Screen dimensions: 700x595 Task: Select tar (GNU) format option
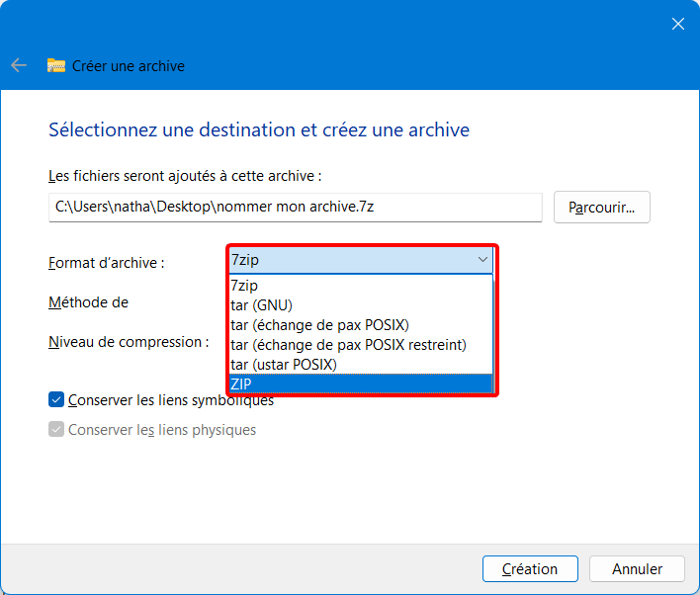361,305
